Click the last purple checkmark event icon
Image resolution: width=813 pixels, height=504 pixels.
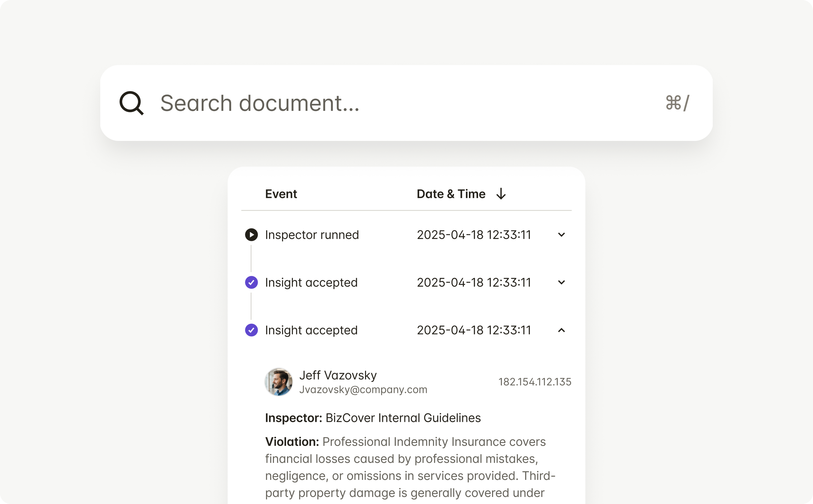pos(251,330)
